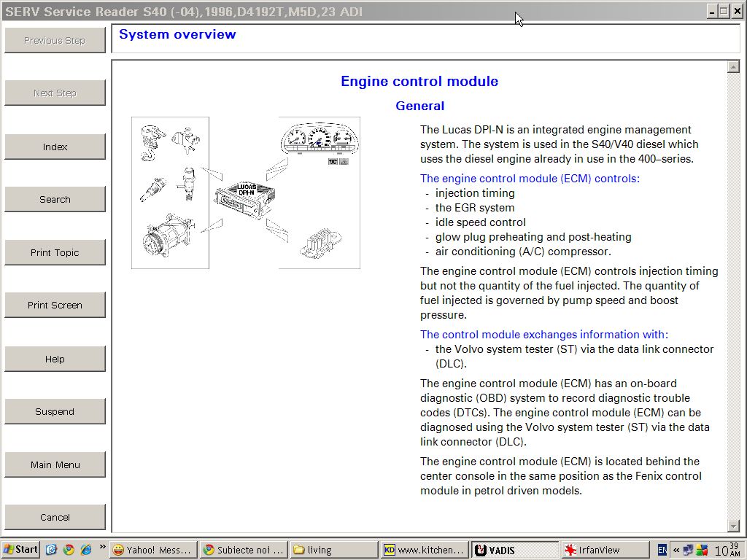
Task: Launch Internet Explorer from quick launch
Action: coord(86,550)
